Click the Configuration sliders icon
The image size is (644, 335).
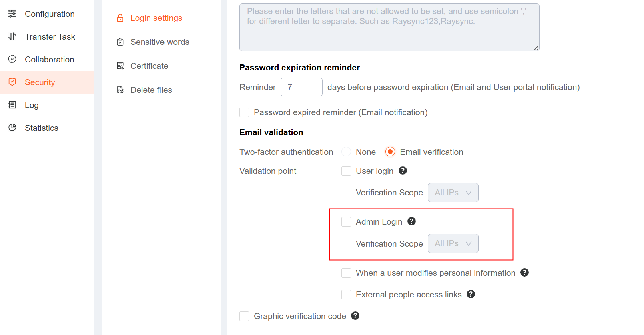coord(12,14)
